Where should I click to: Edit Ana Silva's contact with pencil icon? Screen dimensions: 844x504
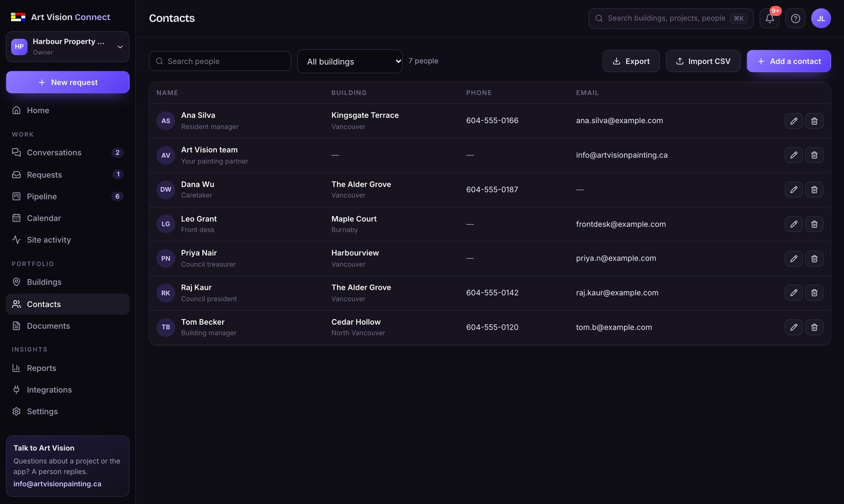tap(793, 121)
